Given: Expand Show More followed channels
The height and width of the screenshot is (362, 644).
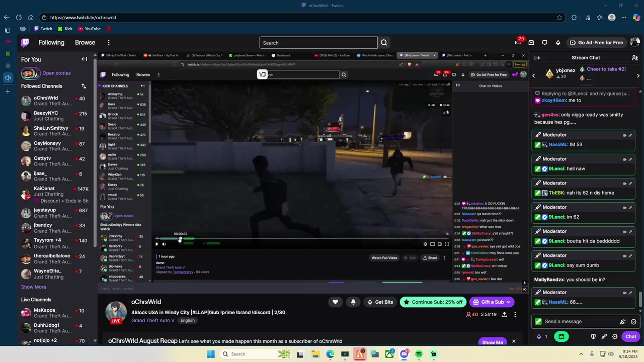Looking at the screenshot, I should 34,287.
